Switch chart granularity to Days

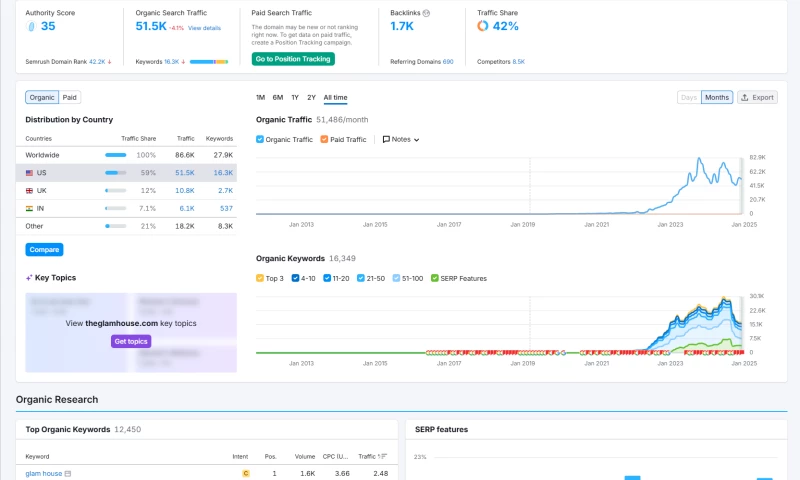click(x=689, y=97)
